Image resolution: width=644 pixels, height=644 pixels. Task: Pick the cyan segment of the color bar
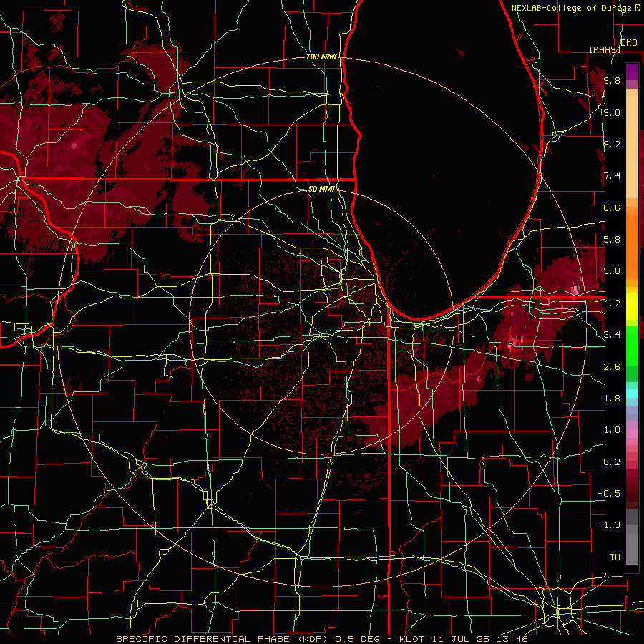coord(632,393)
